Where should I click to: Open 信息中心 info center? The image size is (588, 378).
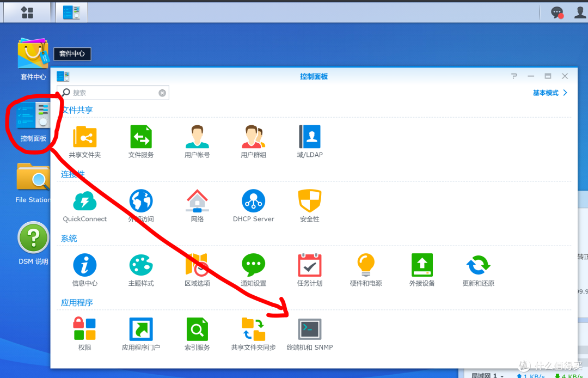(85, 270)
